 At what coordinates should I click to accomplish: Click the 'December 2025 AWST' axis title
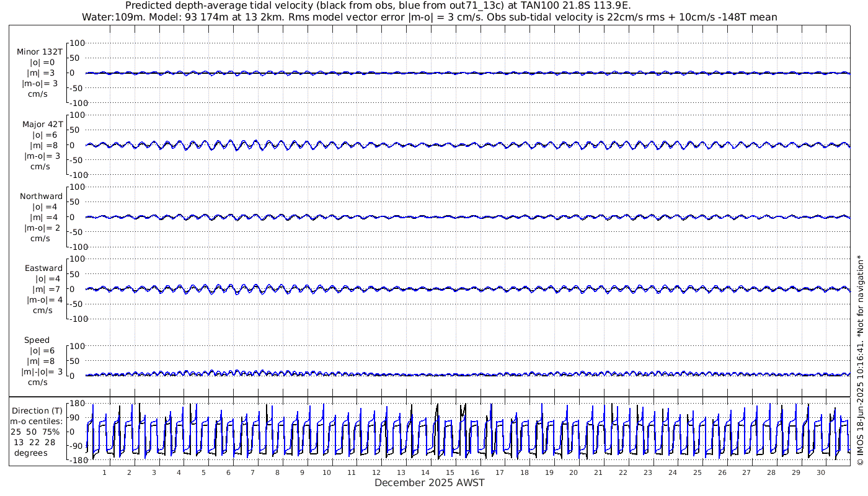[x=429, y=482]
